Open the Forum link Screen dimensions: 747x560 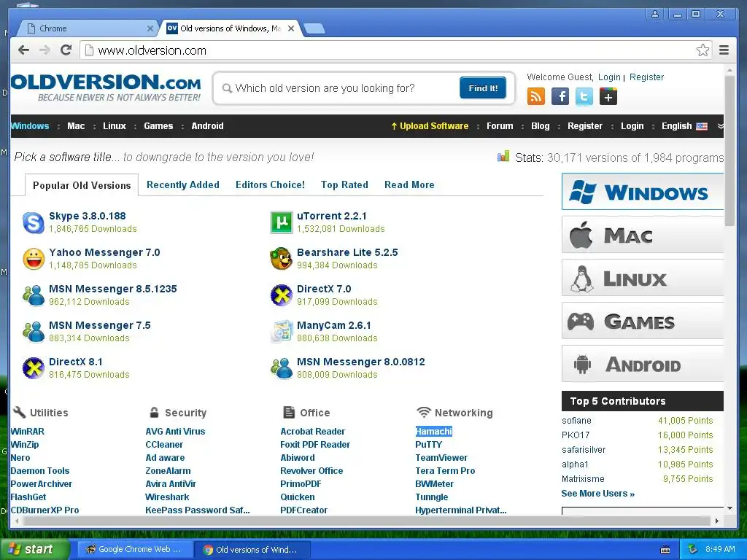500,126
